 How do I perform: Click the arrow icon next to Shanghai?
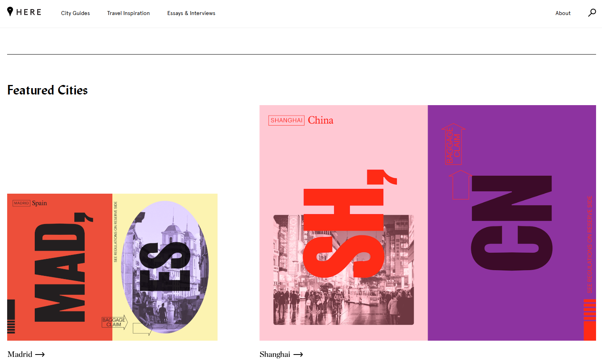(x=298, y=355)
